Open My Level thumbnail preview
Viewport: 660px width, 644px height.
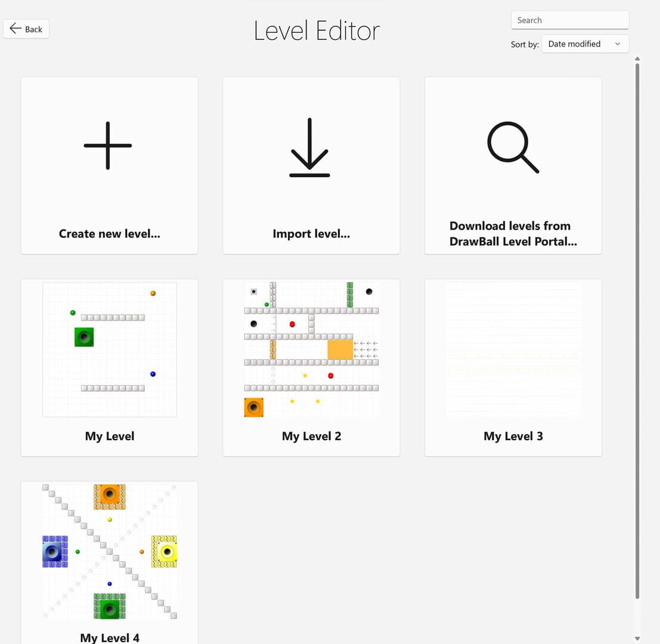coord(110,349)
